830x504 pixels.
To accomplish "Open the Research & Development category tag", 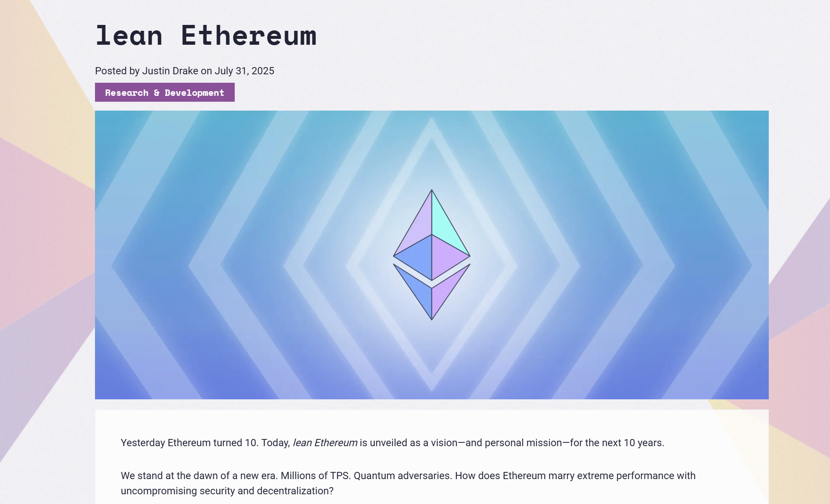I will (165, 92).
